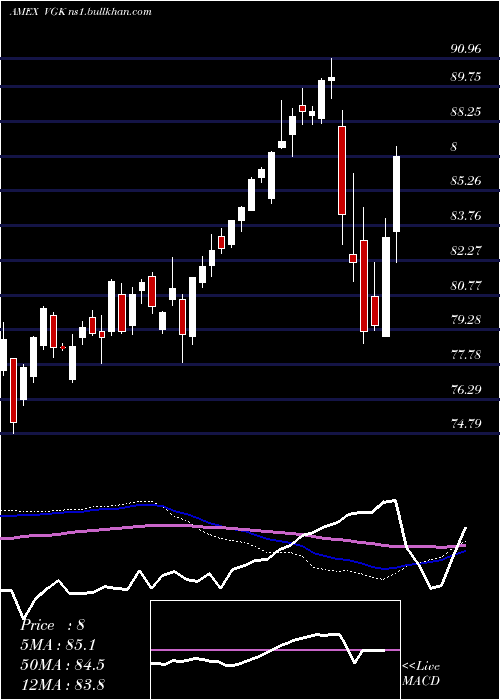Screen dimensions: 500x700
Task: Click the 74.79 price axis label
Action: coord(466,423)
